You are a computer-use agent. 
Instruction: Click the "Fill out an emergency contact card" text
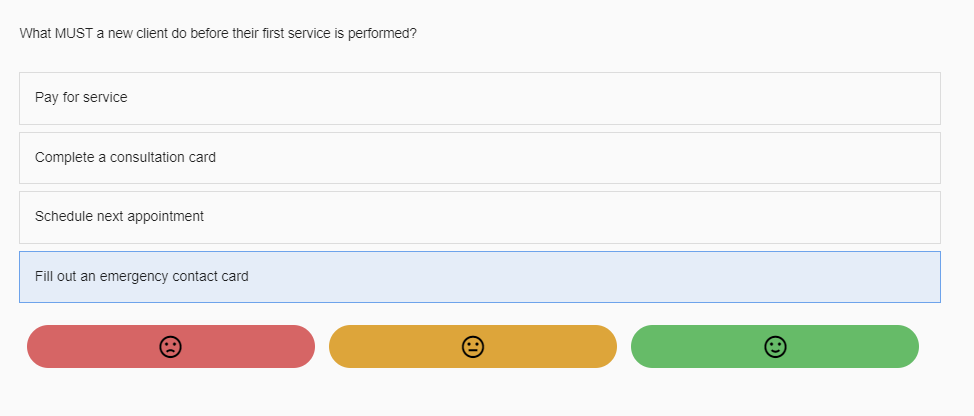(141, 277)
